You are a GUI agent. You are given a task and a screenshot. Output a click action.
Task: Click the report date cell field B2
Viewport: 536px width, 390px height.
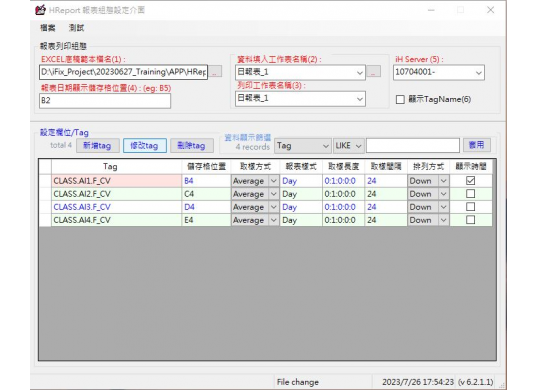[x=105, y=100]
